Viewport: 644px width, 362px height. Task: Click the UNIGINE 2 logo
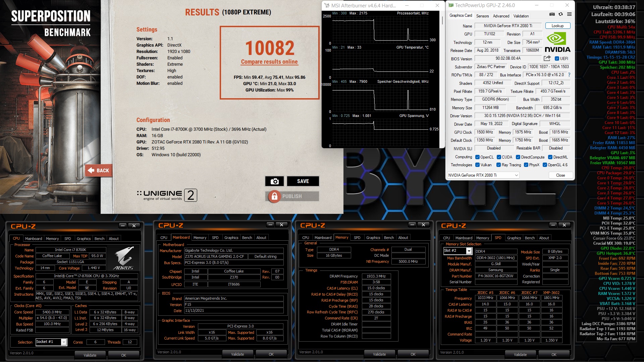167,195
